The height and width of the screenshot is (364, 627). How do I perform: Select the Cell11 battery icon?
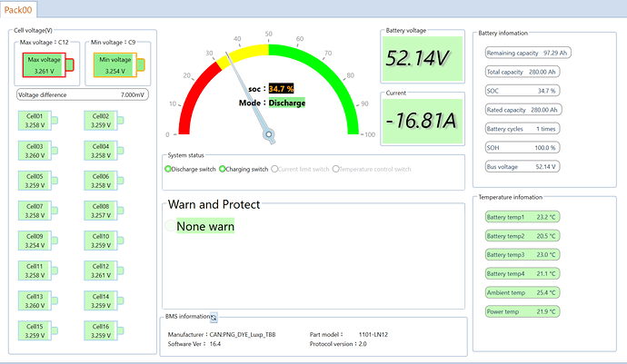[38, 271]
